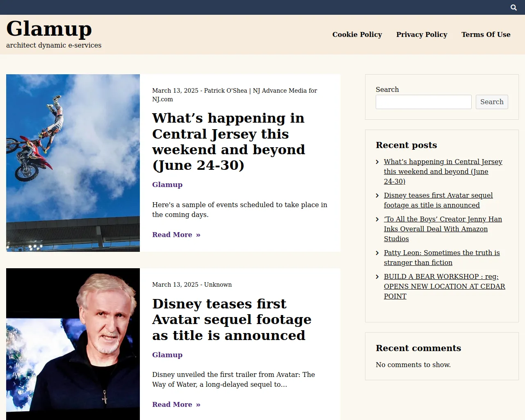Click Glamup category under Central Jersey article
Screen dimensions: 525x420
[x=167, y=185]
